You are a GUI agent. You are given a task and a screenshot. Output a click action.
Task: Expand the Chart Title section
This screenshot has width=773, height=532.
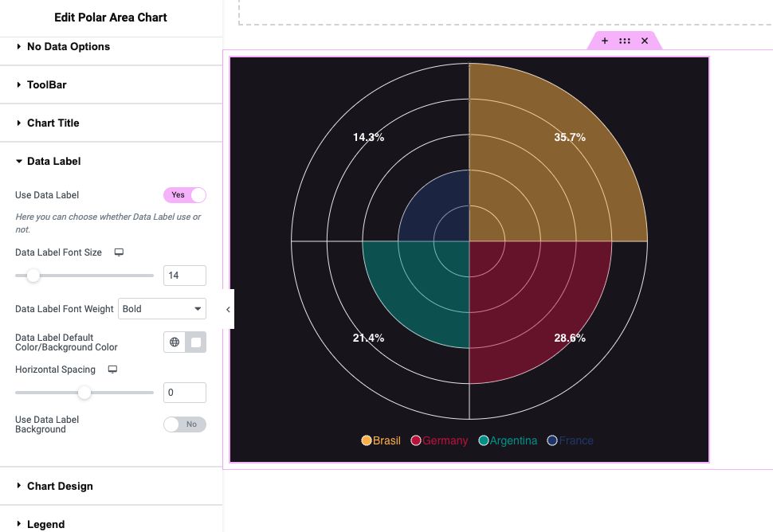point(53,123)
